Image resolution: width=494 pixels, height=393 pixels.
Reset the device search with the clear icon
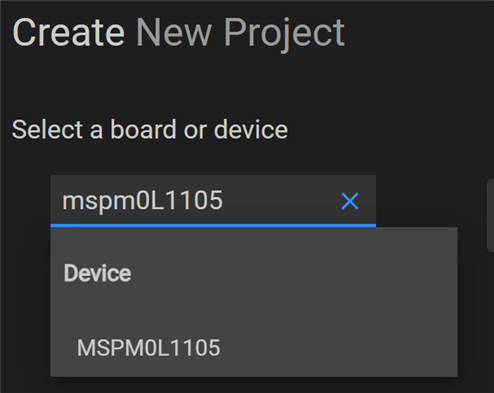pos(350,201)
